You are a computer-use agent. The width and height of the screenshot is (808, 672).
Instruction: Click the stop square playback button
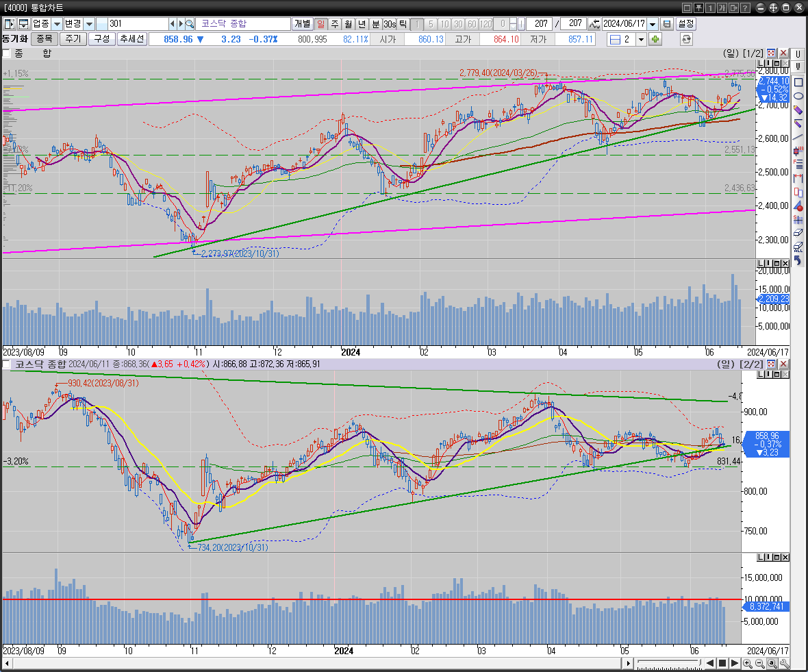tap(722, 663)
